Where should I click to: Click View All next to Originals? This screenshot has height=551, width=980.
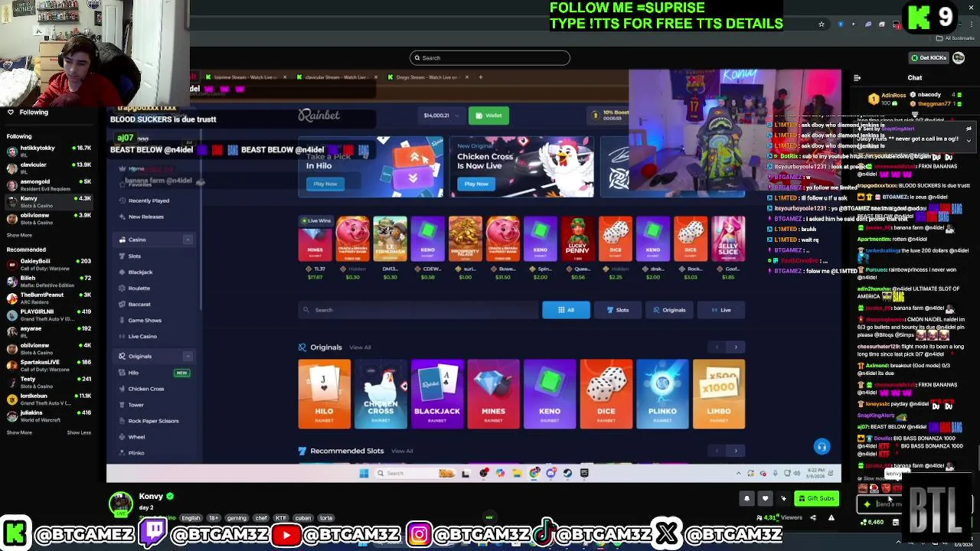(x=360, y=347)
